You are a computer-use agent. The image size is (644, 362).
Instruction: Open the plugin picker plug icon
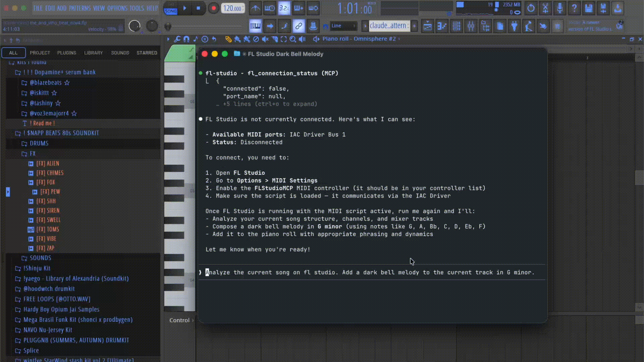pyautogui.click(x=514, y=26)
